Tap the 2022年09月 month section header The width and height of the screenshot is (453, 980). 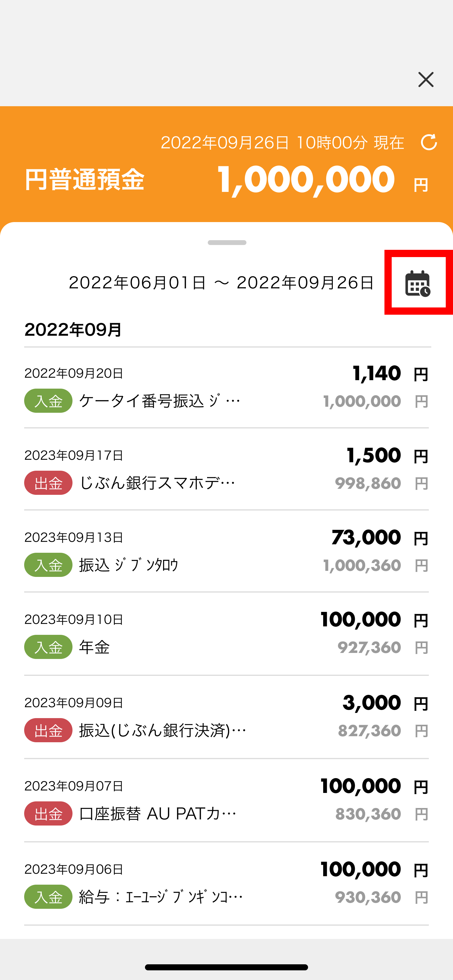coord(73,329)
